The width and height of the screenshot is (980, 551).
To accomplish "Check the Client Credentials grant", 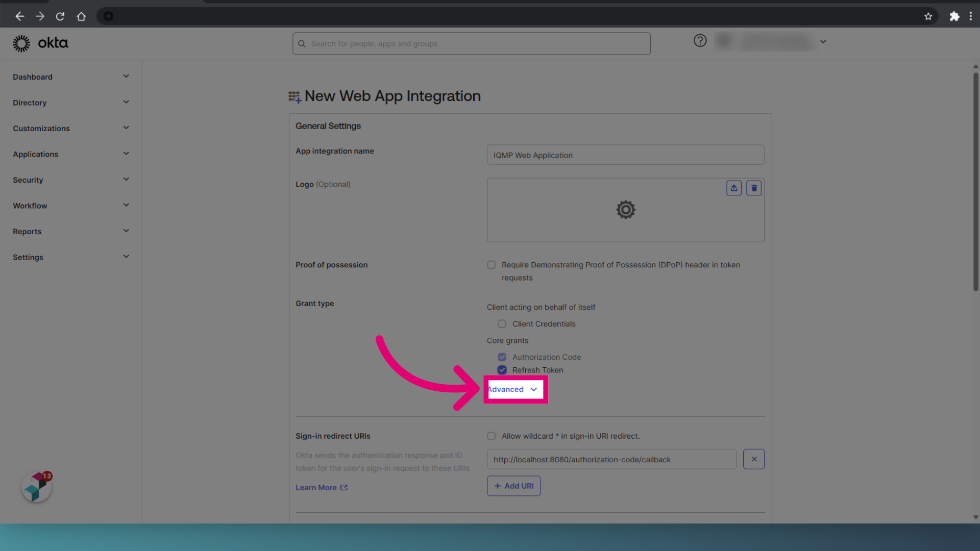I will (x=502, y=324).
